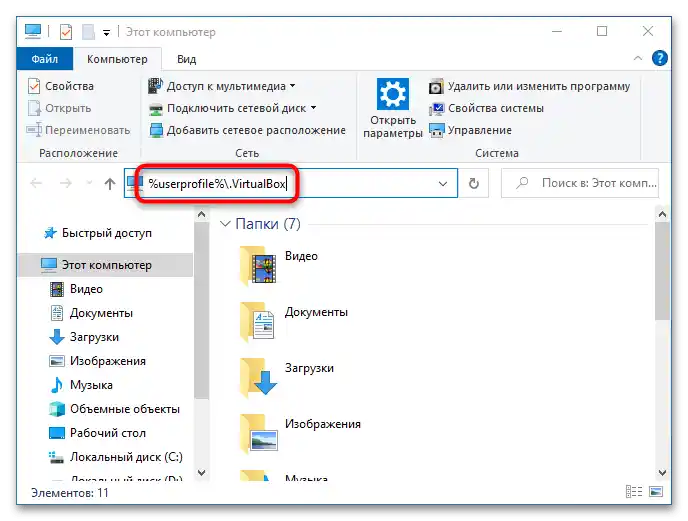Click the search box Поиск в: Этот комп

point(580,183)
